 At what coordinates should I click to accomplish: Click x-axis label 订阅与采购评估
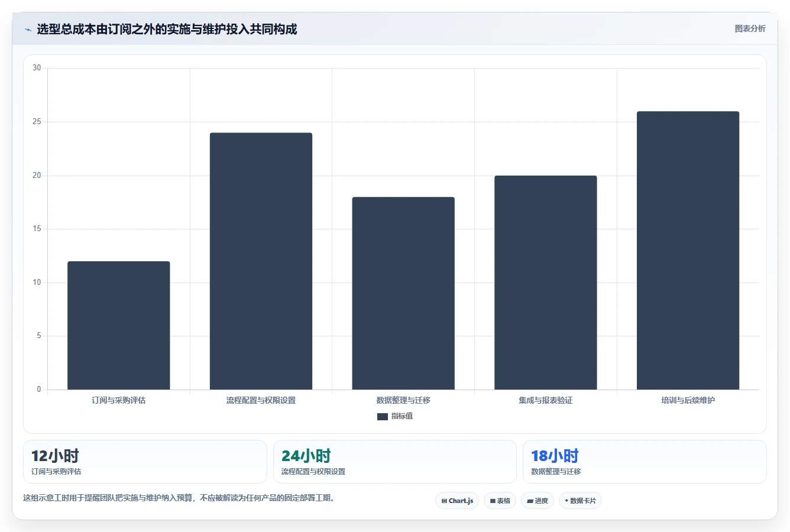coord(119,400)
